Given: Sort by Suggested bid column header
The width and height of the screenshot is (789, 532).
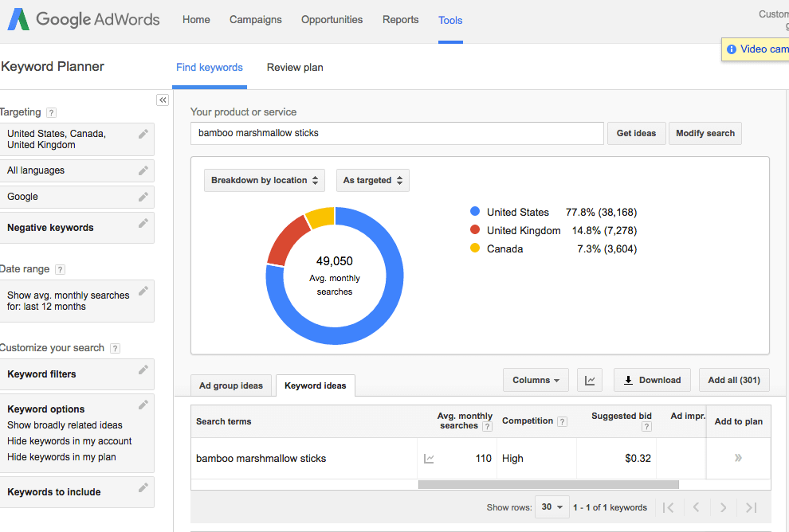Looking at the screenshot, I should click(622, 416).
